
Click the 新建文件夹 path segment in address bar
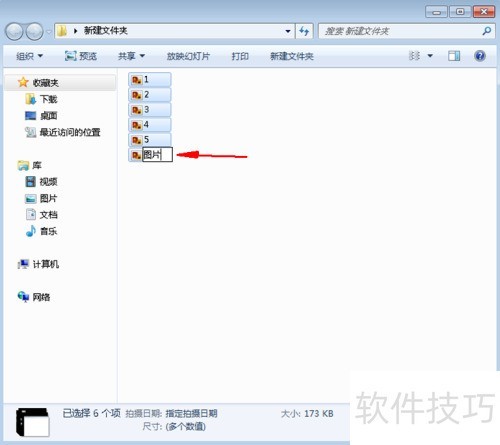click(x=106, y=31)
